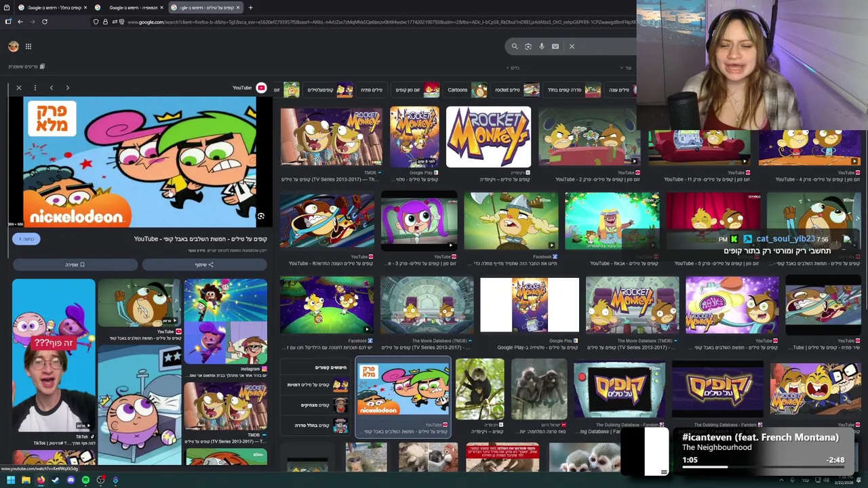Image resolution: width=868 pixels, height=488 pixels.
Task: Reload the page in Firefox
Action: [45, 22]
